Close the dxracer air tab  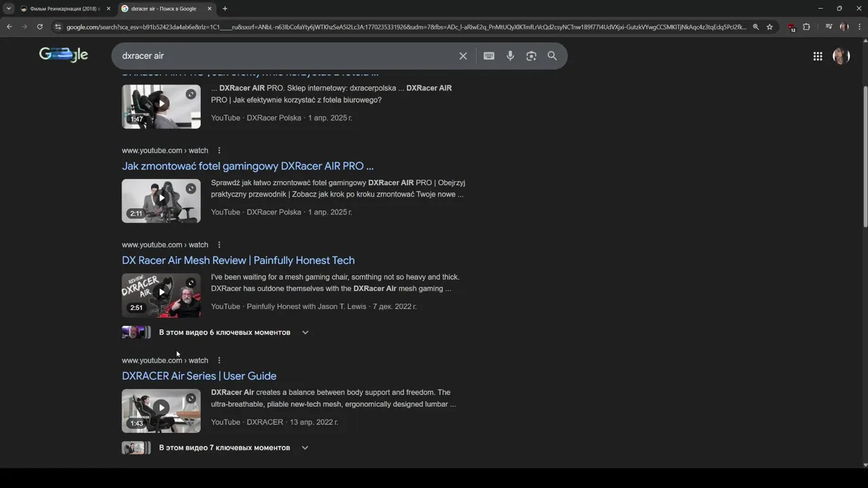click(209, 9)
